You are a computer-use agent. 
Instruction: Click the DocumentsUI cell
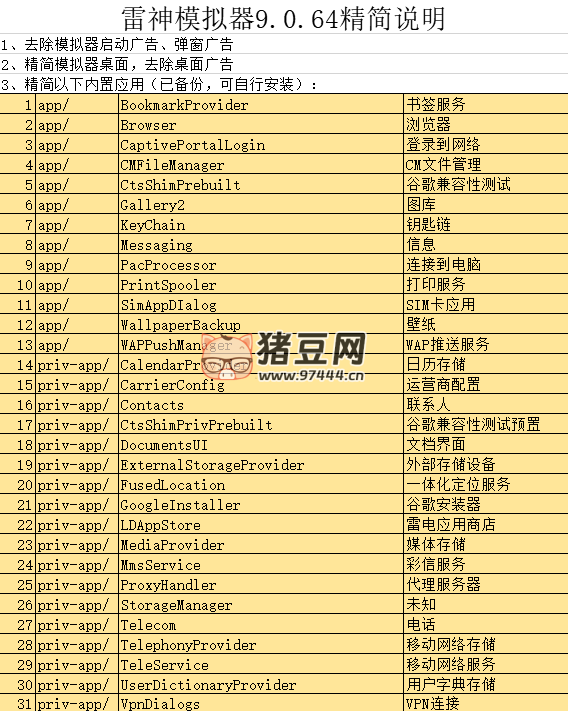[x=261, y=444]
